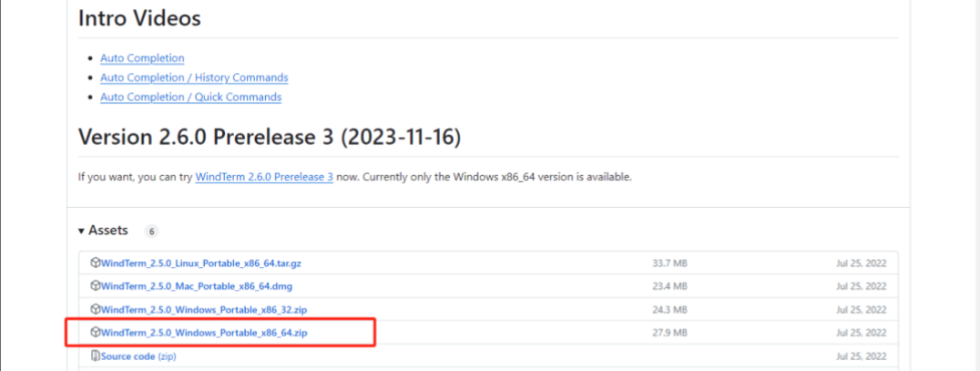This screenshot has width=980, height=371.
Task: Click the 24.3 MB file size
Action: [669, 310]
